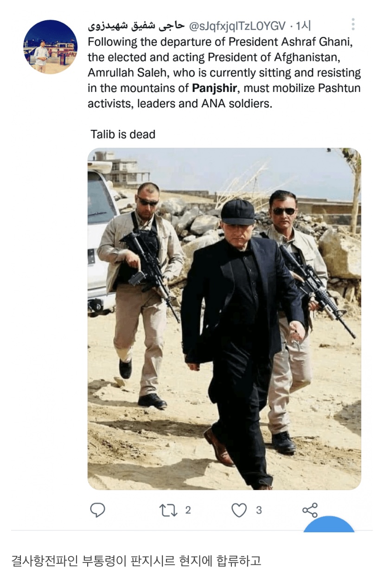Click the bold Panjshir keyword
This screenshot has width=384, height=588.
pos(214,88)
